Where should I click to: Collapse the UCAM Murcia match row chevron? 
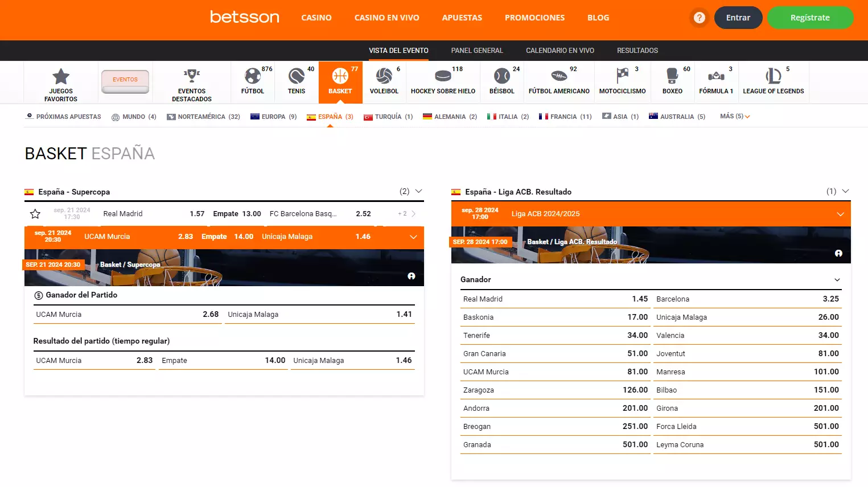(x=413, y=237)
